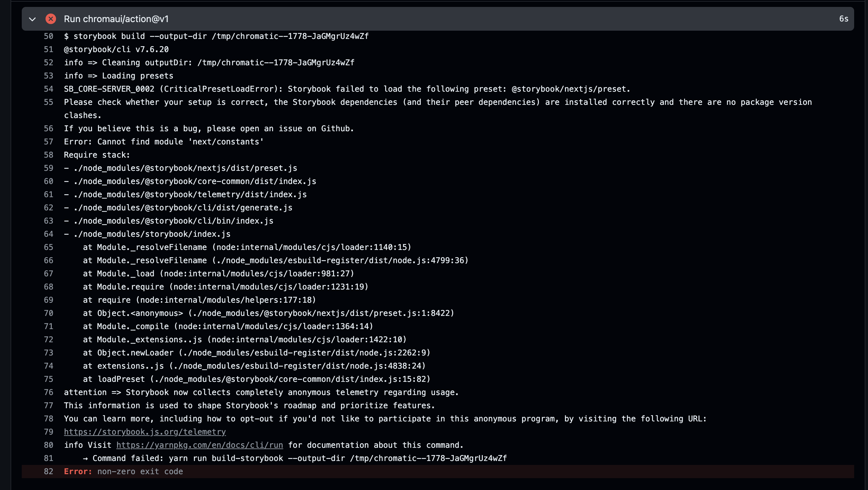Click line number 81 beside Command failed

click(48, 458)
